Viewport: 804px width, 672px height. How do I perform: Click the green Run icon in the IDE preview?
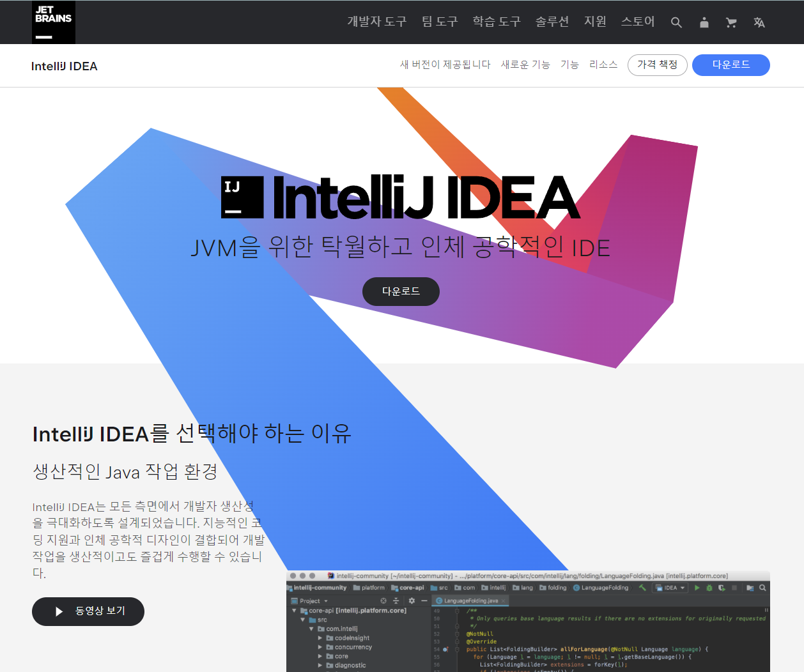697,588
